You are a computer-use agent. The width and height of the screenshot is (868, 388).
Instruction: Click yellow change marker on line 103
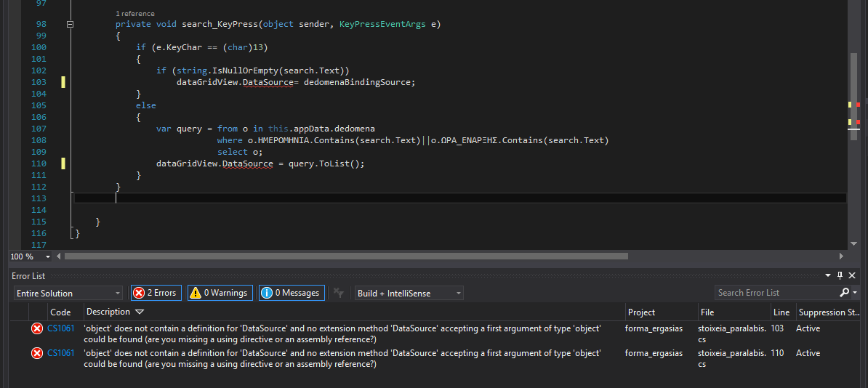click(x=63, y=82)
